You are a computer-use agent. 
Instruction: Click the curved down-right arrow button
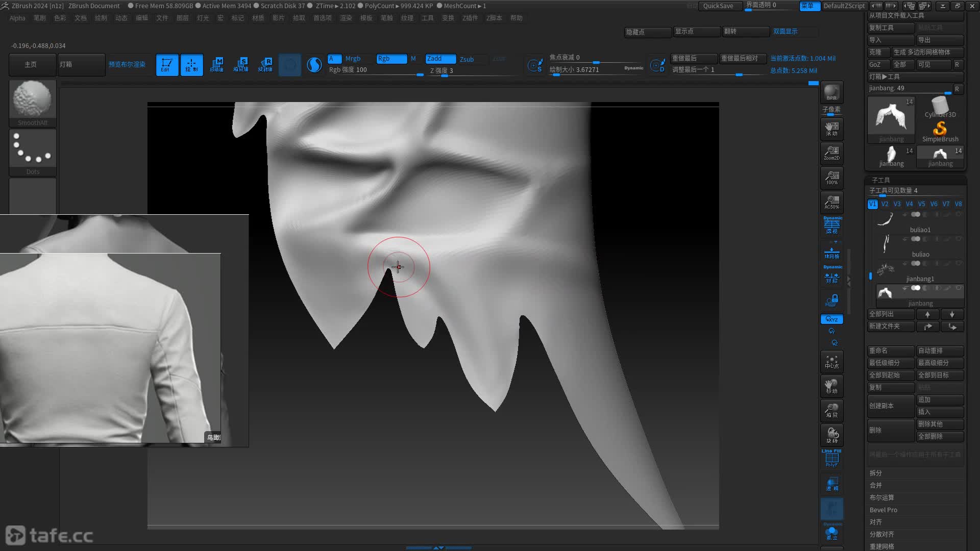952,327
